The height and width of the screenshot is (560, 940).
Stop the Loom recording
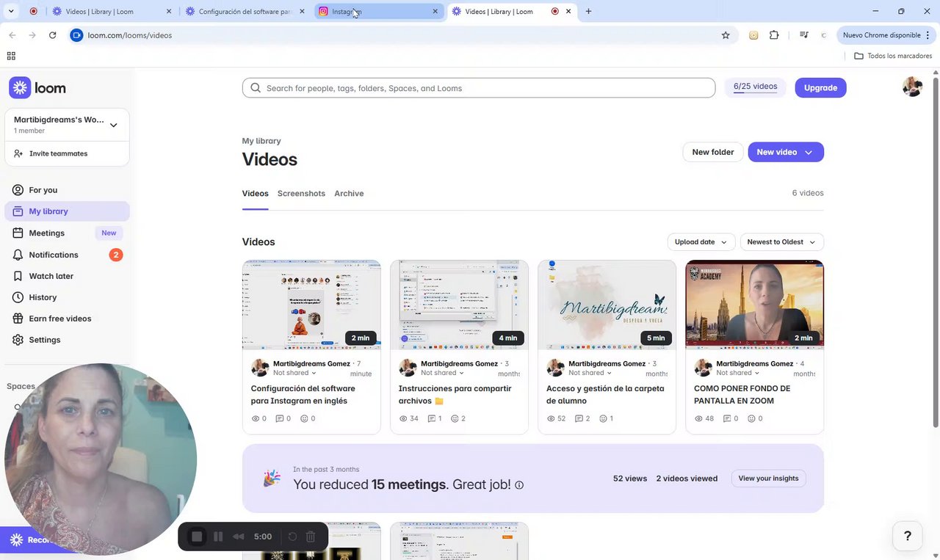click(x=197, y=537)
